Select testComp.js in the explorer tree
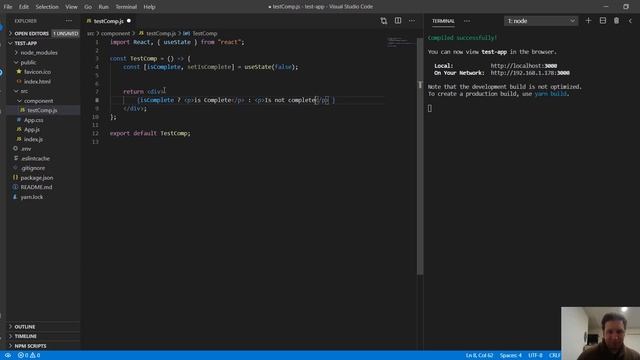This screenshot has height=360, width=640. click(43, 110)
